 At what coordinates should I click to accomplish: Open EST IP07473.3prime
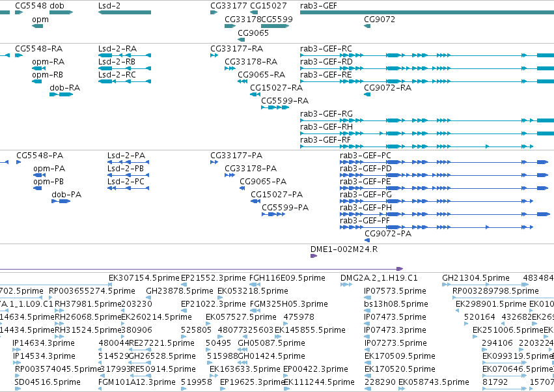point(395,330)
